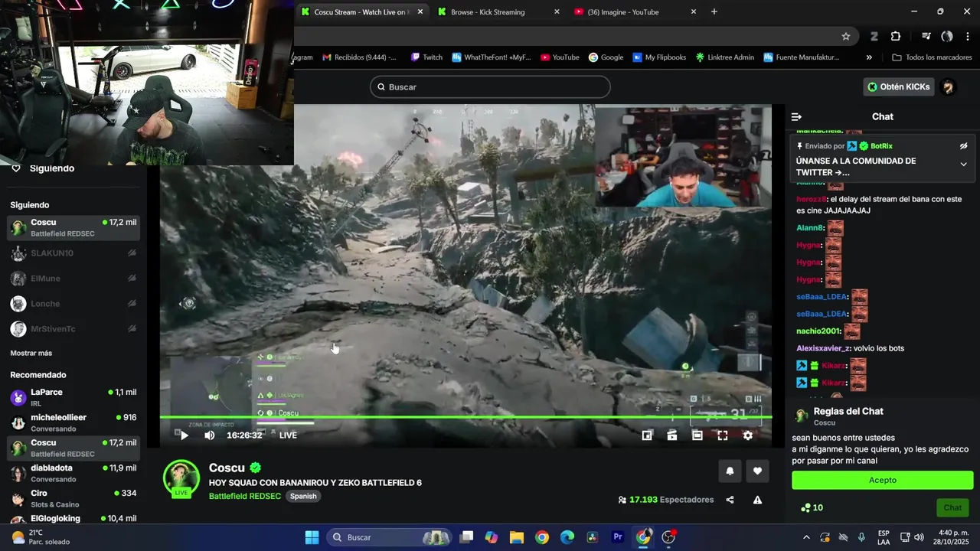Image resolution: width=980 pixels, height=551 pixels.
Task: Expand the pinned Twitter community message
Action: tap(963, 165)
